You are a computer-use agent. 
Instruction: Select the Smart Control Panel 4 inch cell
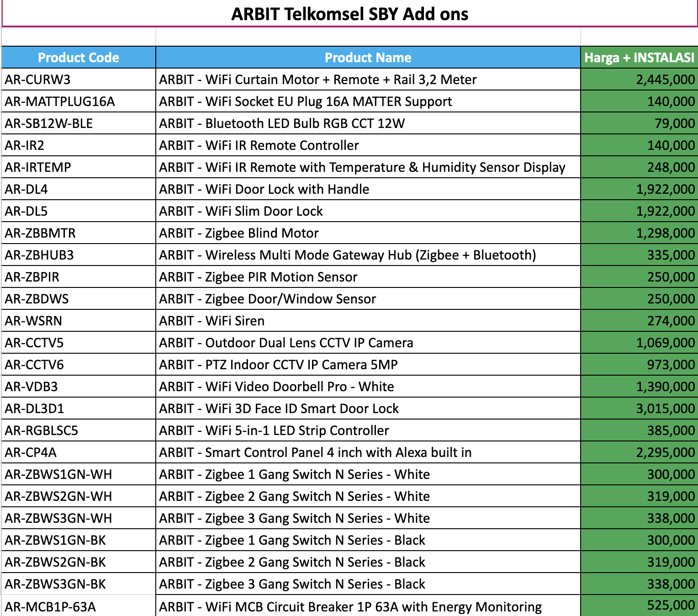pyautogui.click(x=368, y=452)
